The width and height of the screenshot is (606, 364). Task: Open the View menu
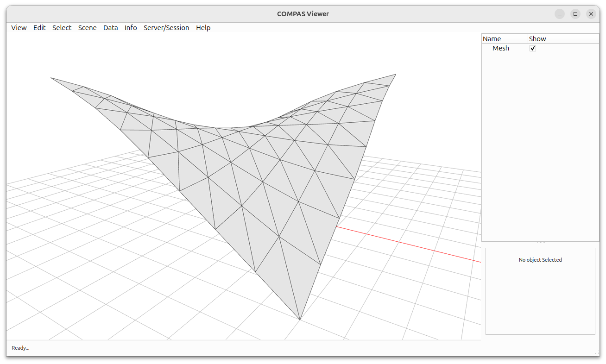pyautogui.click(x=19, y=28)
